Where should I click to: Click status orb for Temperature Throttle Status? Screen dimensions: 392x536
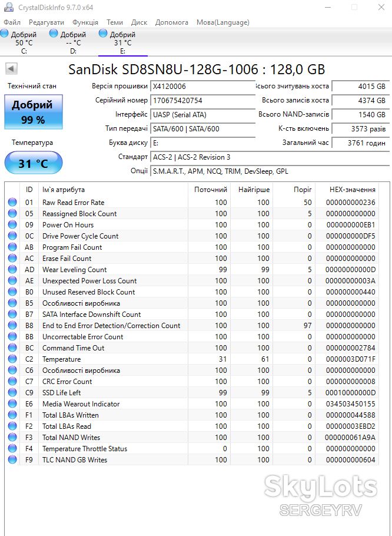pos(12,448)
